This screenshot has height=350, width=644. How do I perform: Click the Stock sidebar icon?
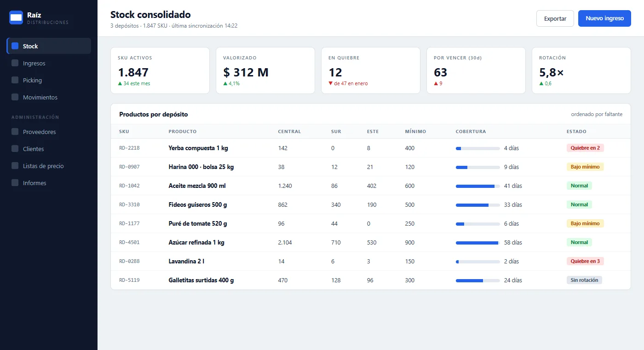[x=15, y=46]
